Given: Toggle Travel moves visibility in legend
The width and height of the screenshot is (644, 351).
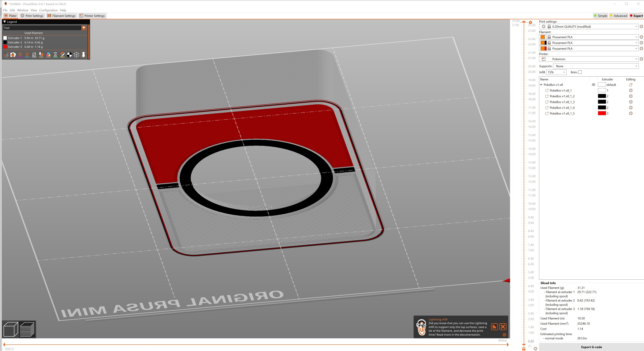Looking at the screenshot, I should (6, 55).
